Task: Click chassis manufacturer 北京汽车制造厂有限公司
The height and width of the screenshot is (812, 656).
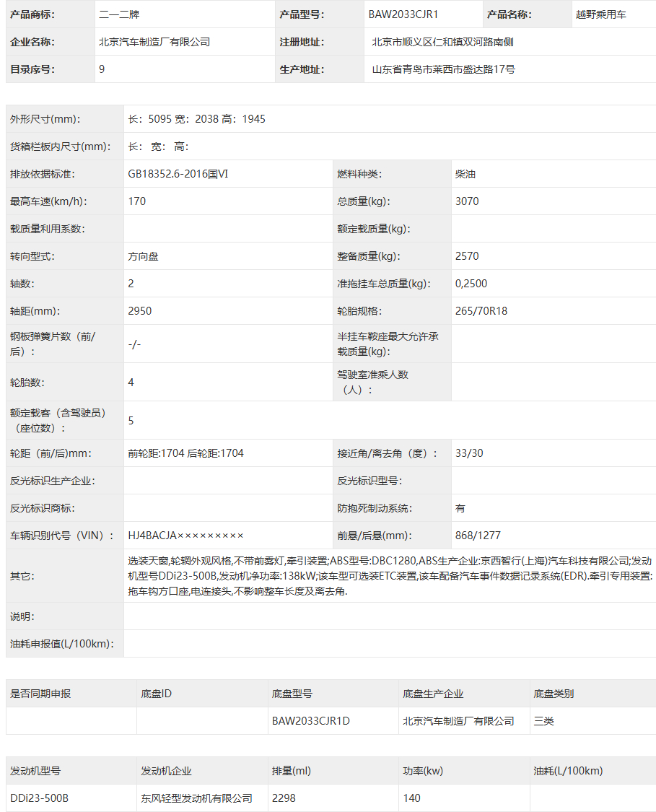Action: click(458, 721)
